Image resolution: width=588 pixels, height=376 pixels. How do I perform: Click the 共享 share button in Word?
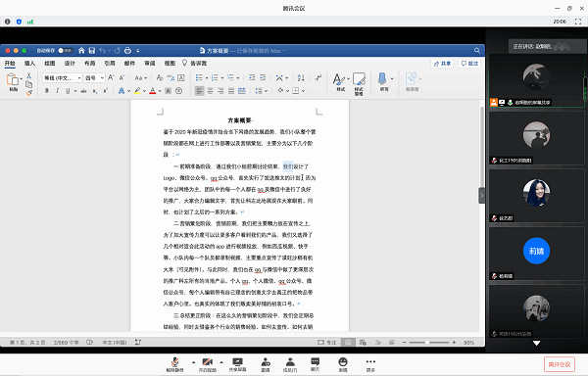[442, 64]
